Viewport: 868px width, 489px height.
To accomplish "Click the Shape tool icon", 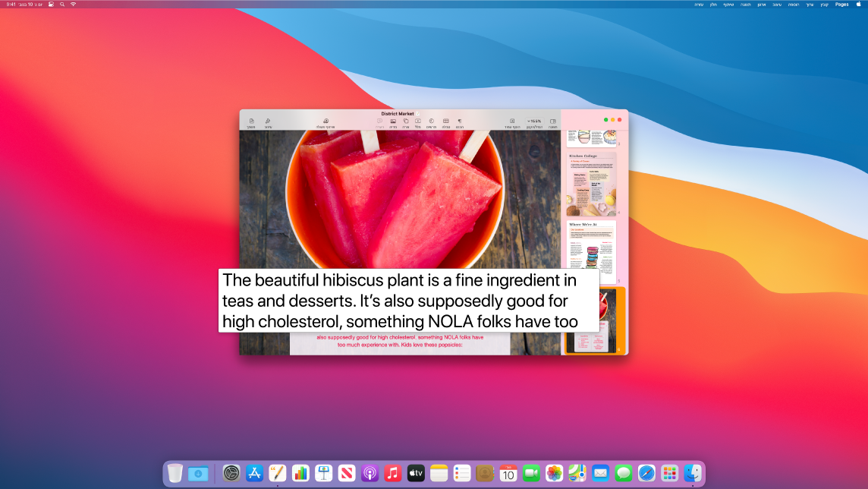I will tap(406, 121).
